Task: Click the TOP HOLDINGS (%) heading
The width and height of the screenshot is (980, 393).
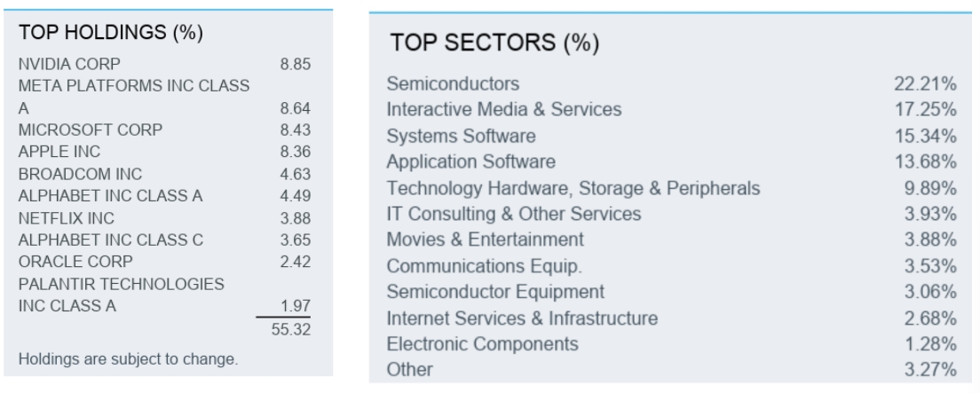Action: 111,34
